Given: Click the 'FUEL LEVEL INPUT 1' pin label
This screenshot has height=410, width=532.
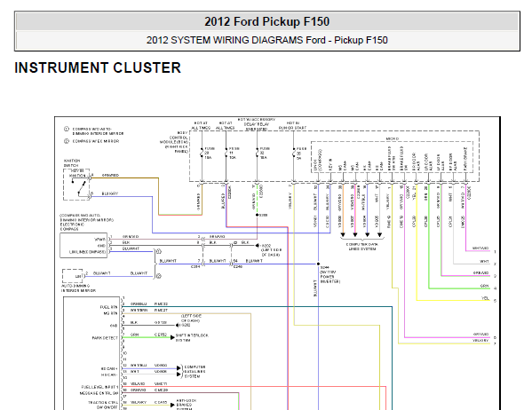Looking at the screenshot, I should click(x=99, y=387).
